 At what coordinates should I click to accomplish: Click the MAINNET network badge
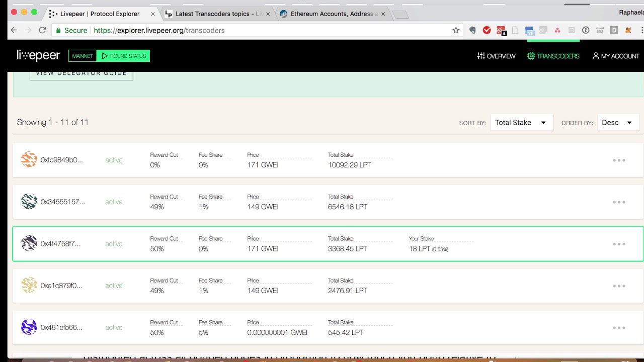pos(82,56)
